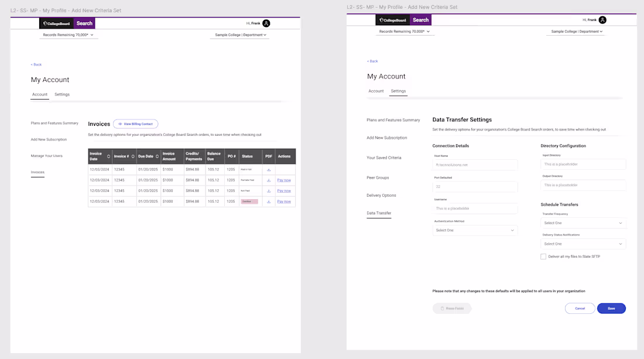
Task: Open Delivery Status Notifications dropdown
Action: pos(583,244)
